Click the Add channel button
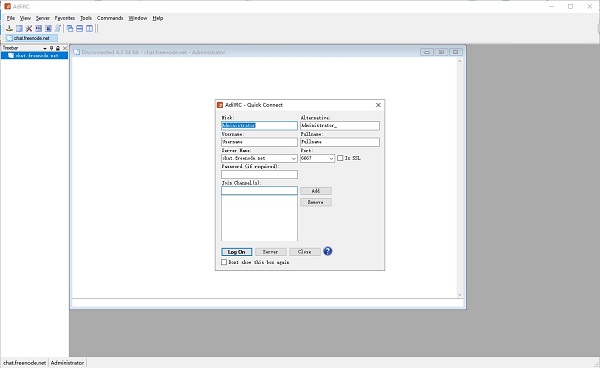The image size is (600, 368). coord(316,191)
